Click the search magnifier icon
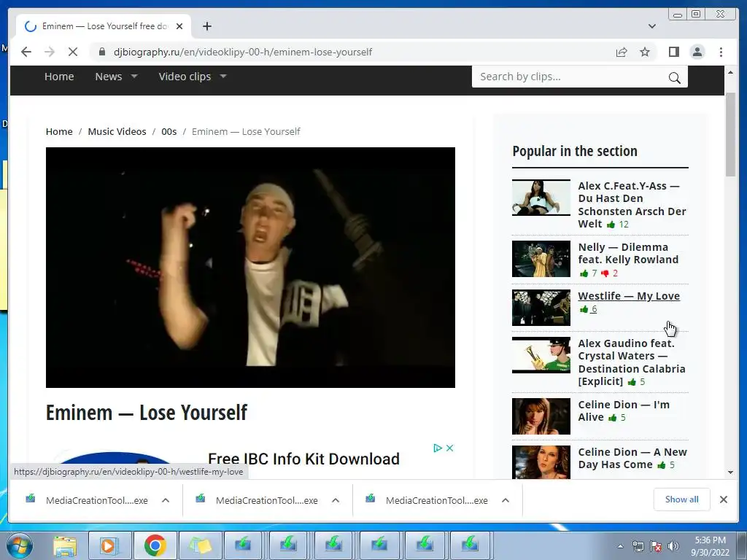The width and height of the screenshot is (747, 560). (x=675, y=77)
